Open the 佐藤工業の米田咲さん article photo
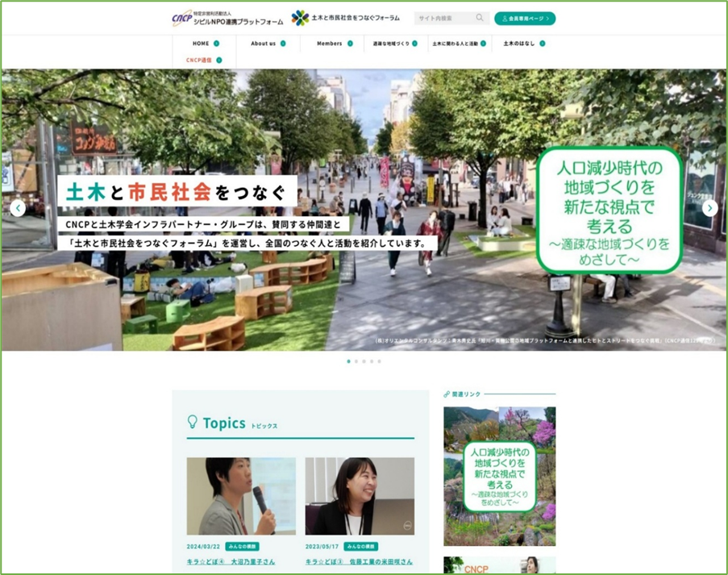The width and height of the screenshot is (728, 575). [360, 496]
